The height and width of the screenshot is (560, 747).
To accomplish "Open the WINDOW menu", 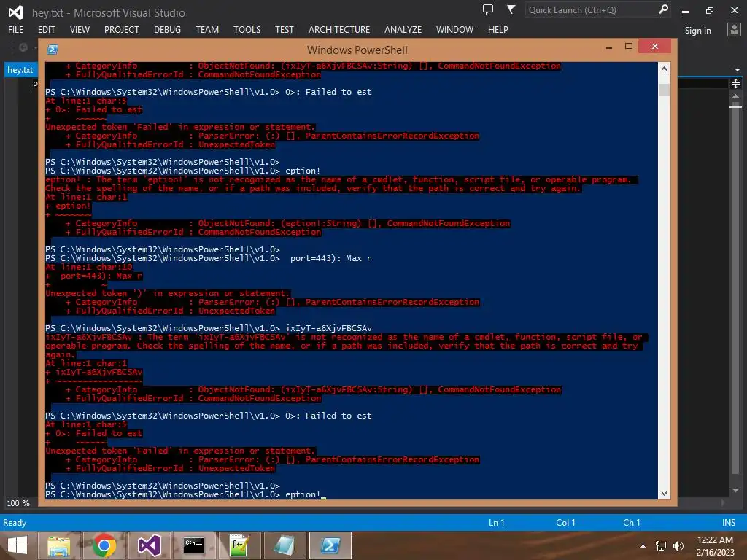I will pyautogui.click(x=454, y=29).
